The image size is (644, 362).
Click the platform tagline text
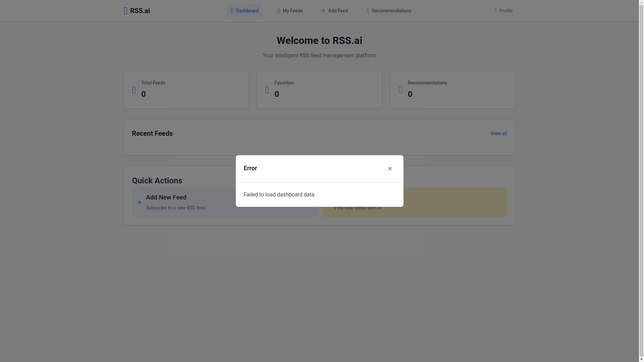pyautogui.click(x=319, y=56)
